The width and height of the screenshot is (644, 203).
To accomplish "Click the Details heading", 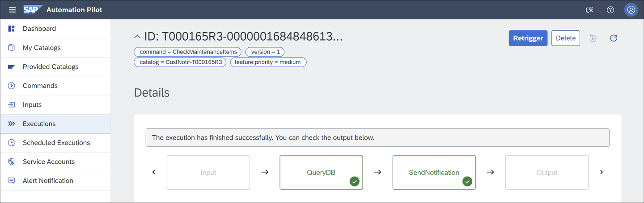I will click(152, 93).
